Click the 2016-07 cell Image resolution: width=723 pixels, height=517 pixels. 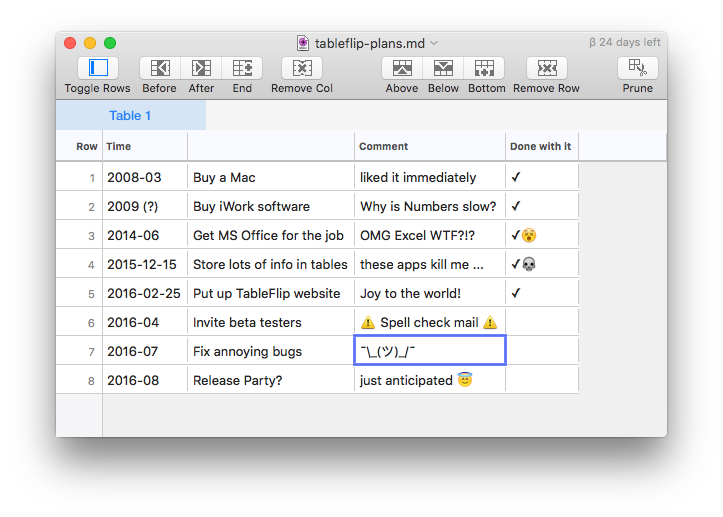pyautogui.click(x=145, y=352)
